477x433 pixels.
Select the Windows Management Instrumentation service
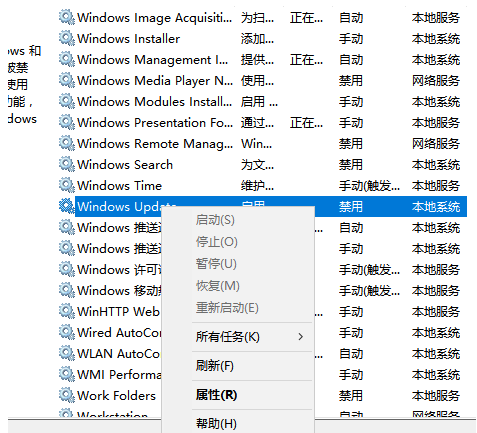click(x=262, y=60)
